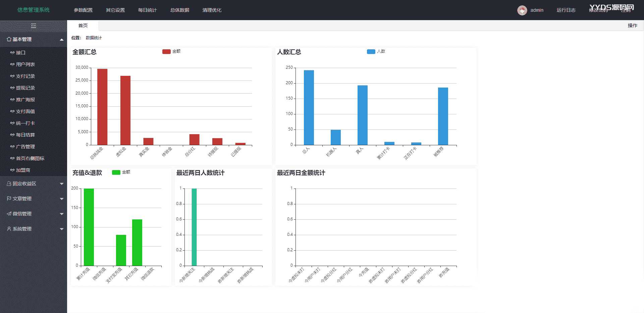The height and width of the screenshot is (313, 644).
Task: Collapse the 基本管理 menu arrow
Action: click(62, 40)
